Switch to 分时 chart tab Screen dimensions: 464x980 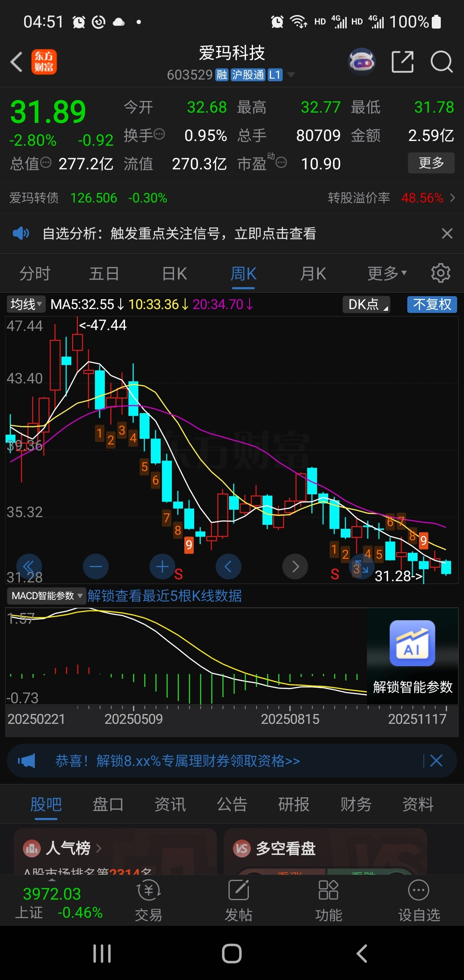point(35,273)
